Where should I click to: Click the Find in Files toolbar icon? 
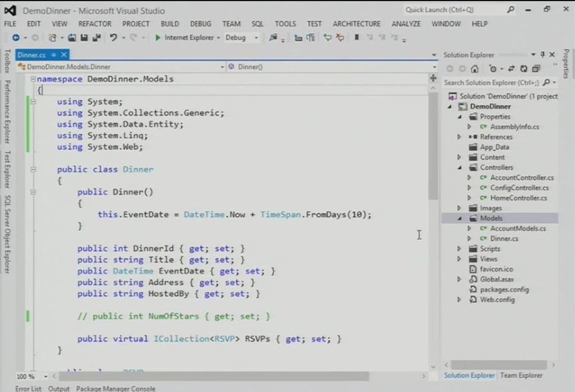coord(273,38)
